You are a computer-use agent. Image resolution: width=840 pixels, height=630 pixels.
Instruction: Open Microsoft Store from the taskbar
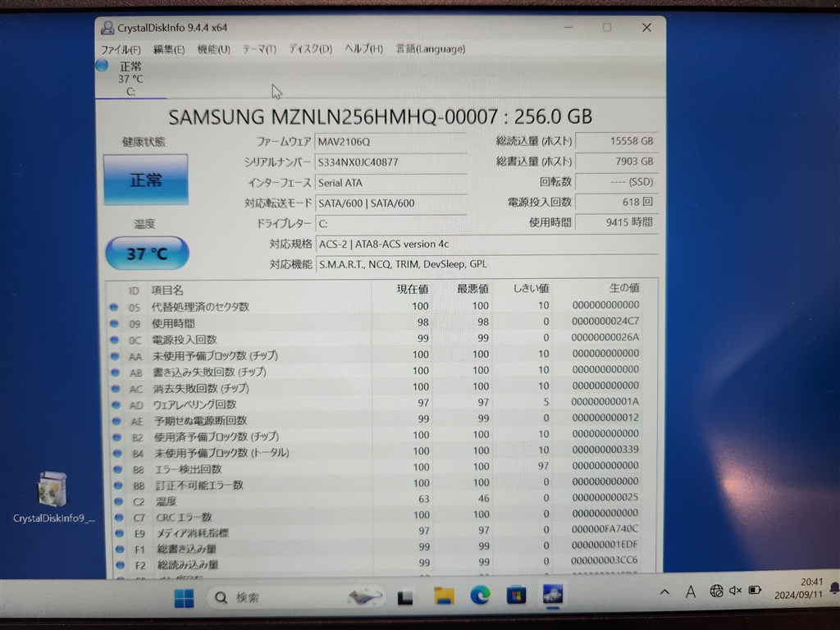click(516, 596)
